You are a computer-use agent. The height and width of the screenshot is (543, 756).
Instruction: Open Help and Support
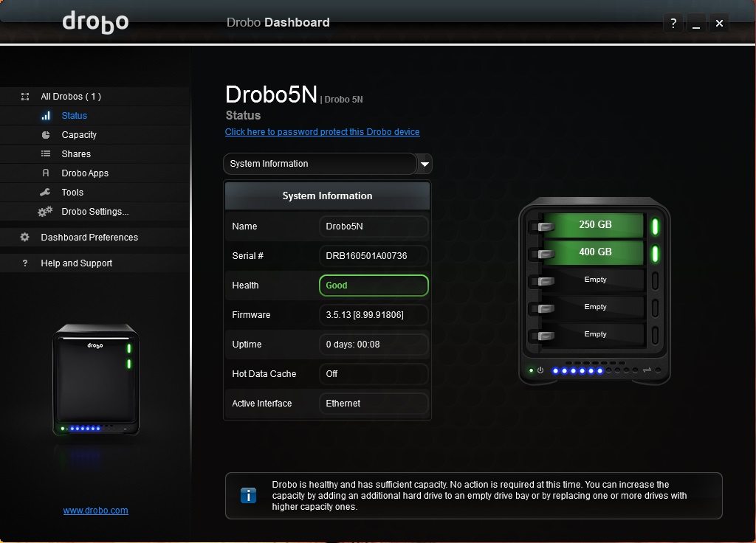pyautogui.click(x=76, y=263)
